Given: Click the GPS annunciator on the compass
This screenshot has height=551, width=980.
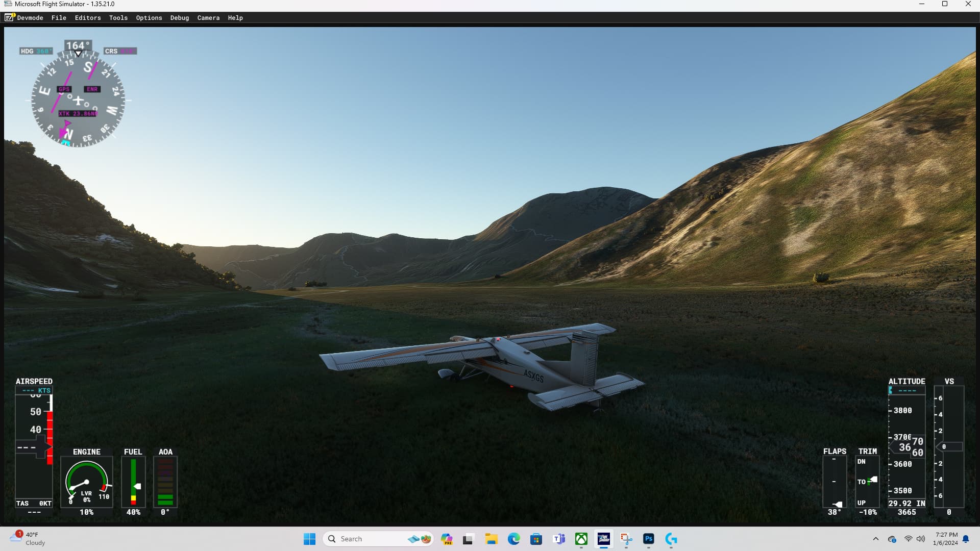Looking at the screenshot, I should click(x=63, y=89).
